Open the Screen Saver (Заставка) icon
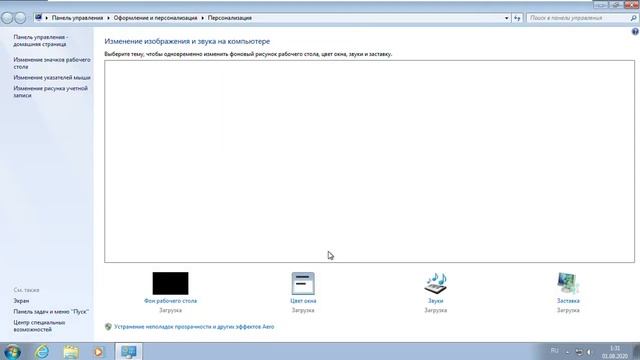The image size is (640, 360). pyautogui.click(x=568, y=283)
